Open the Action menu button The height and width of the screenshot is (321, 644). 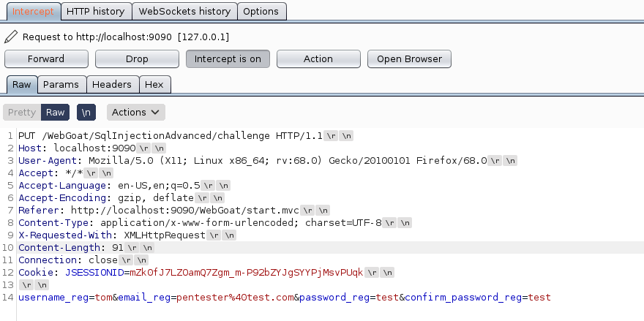pos(318,59)
